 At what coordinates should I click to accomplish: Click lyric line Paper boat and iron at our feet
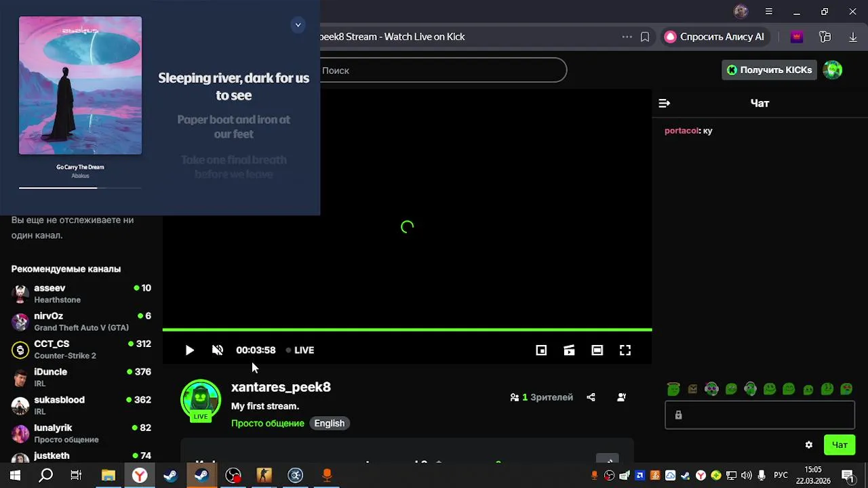(x=233, y=127)
